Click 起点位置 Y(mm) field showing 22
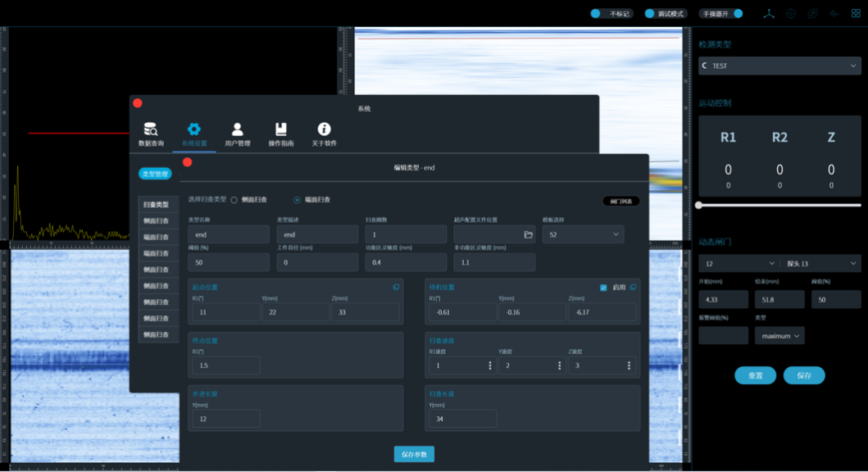 click(296, 312)
